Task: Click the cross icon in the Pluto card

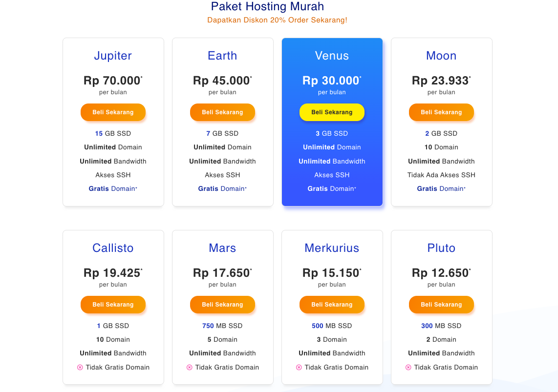Action: click(x=408, y=368)
